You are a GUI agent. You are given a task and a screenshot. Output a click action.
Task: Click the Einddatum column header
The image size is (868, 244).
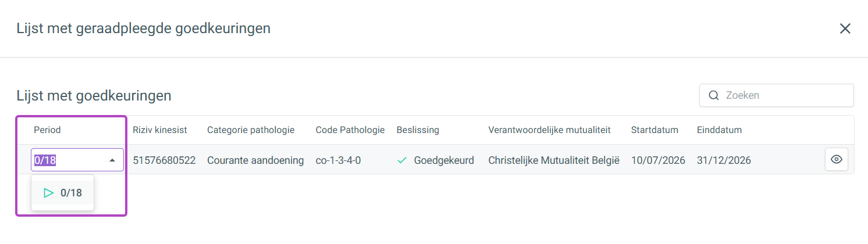[x=719, y=130]
